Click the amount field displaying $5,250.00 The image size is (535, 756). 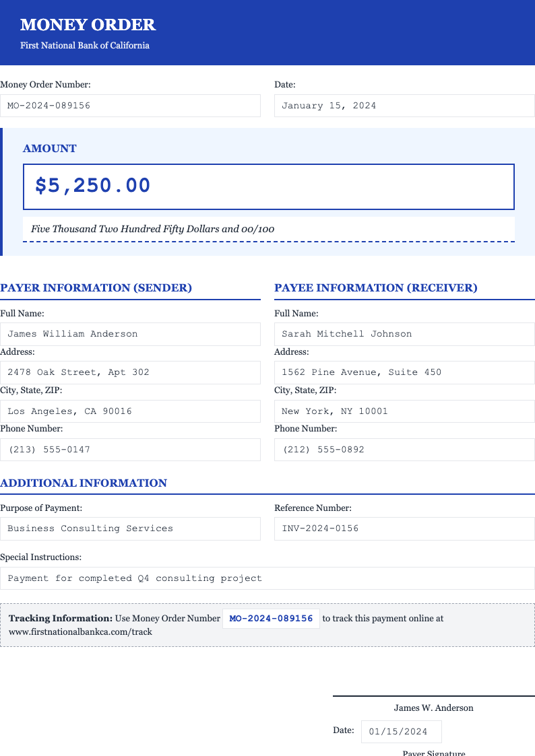(x=269, y=186)
